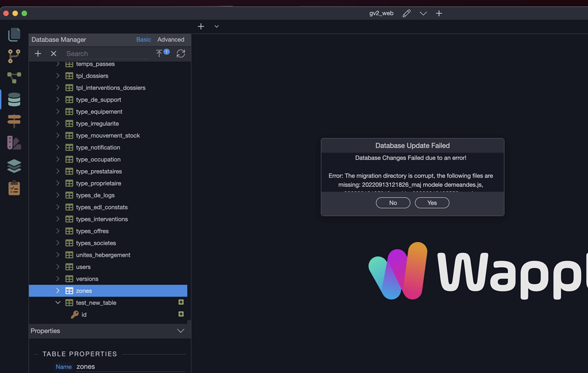
Task: Switch to Advanced mode in Database Manager
Action: point(171,40)
